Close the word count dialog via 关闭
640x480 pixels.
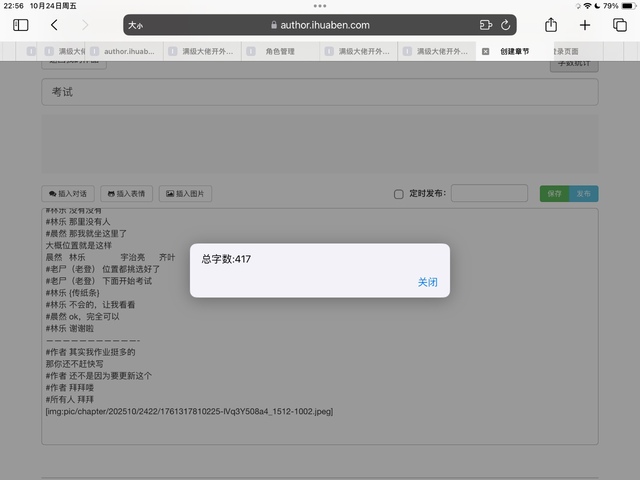coord(427,282)
